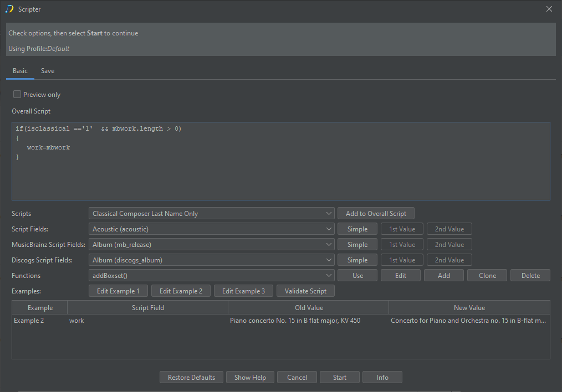Click Add to Overall Script button
This screenshot has width=562, height=392.
(376, 214)
